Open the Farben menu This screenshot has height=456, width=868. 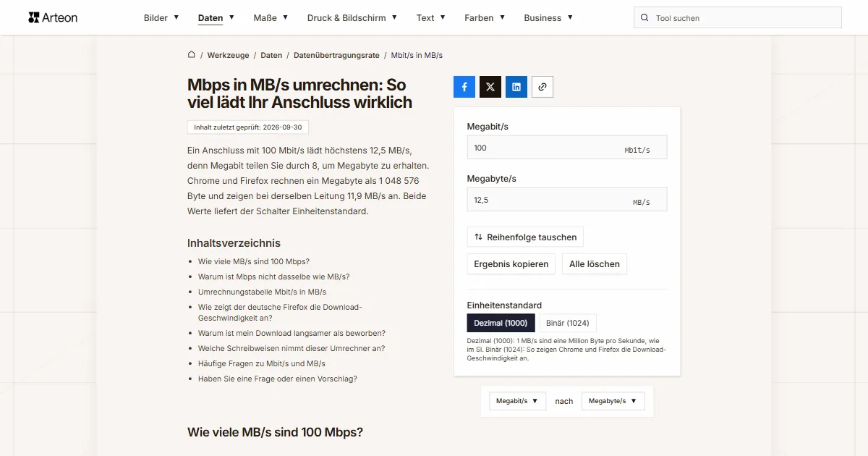point(485,18)
